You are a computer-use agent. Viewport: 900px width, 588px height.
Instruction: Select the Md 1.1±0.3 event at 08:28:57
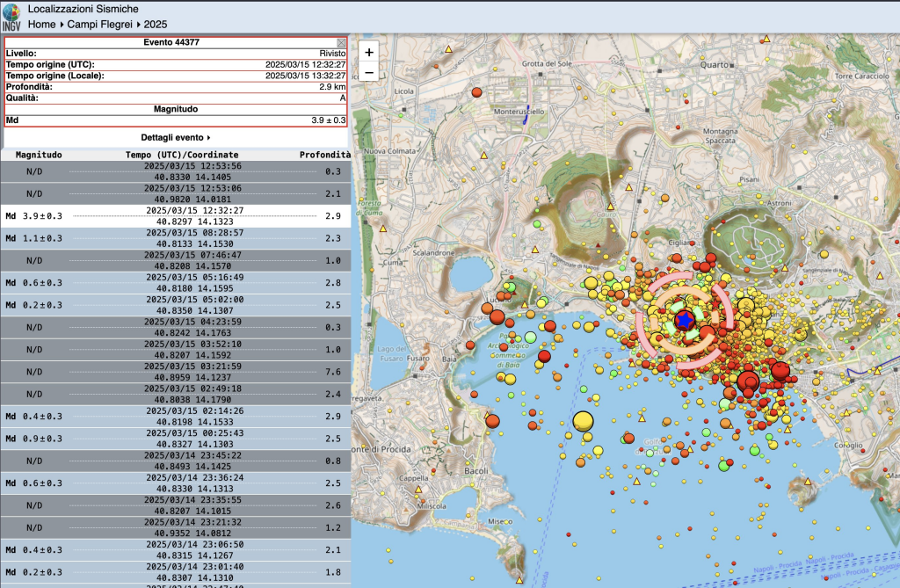click(176, 238)
